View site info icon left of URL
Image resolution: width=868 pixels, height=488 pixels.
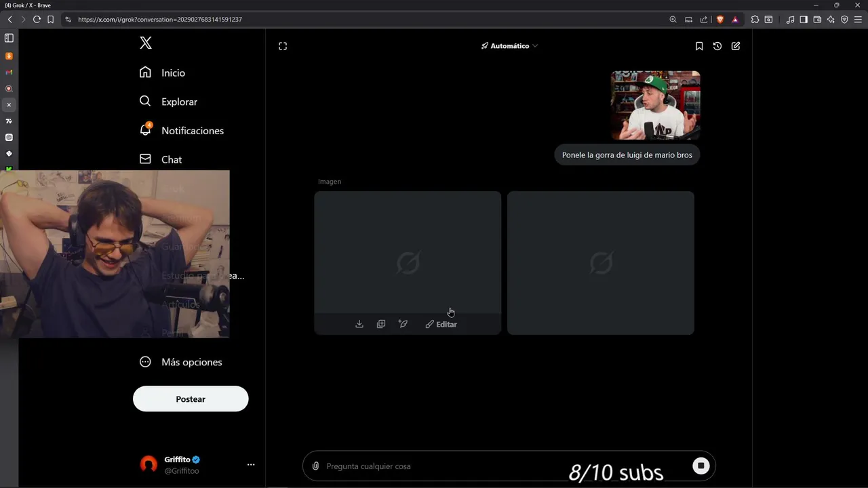coord(68,20)
